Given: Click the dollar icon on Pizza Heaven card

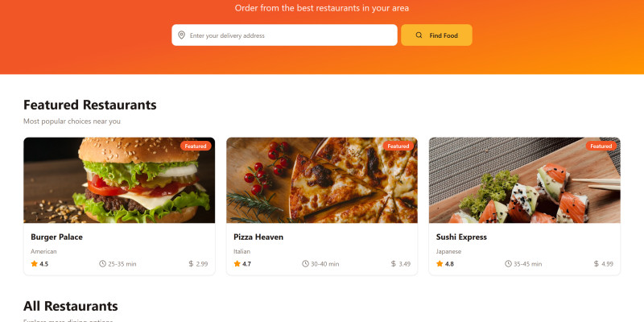Looking at the screenshot, I should [394, 264].
